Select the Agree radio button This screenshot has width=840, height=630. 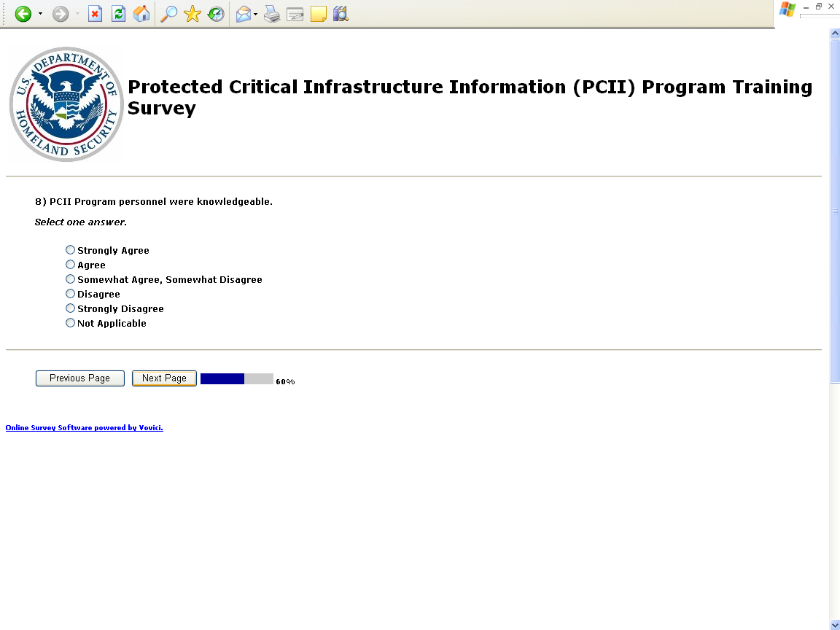pos(70,264)
